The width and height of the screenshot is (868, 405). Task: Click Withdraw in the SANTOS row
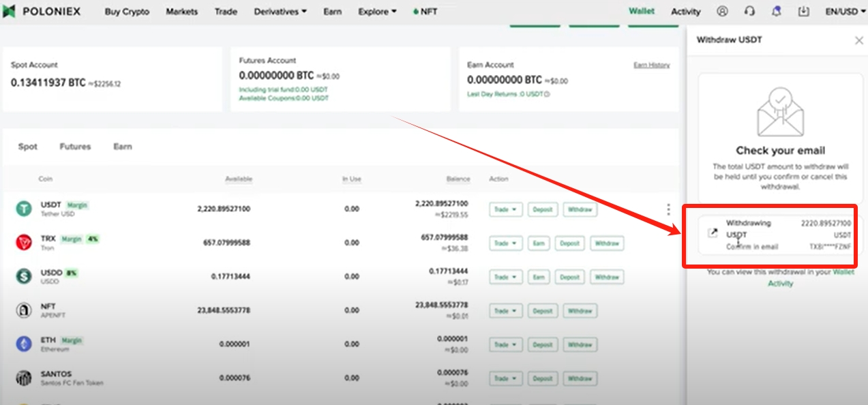[x=580, y=378]
